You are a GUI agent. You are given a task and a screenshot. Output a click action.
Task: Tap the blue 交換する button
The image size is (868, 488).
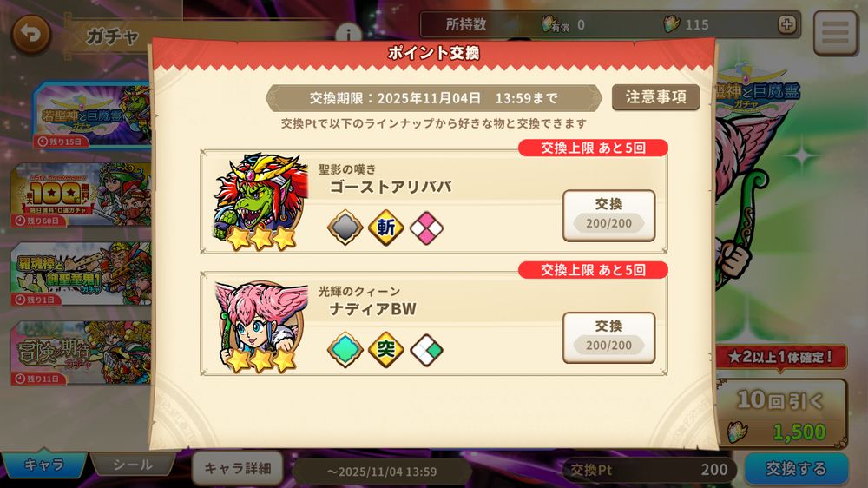(796, 469)
